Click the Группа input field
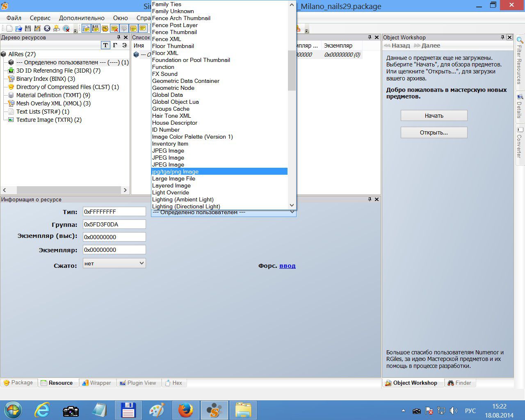525x420 pixels. click(114, 224)
